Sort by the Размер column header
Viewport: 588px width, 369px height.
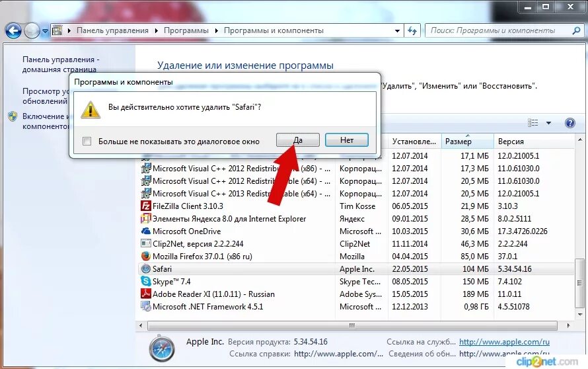coord(467,142)
